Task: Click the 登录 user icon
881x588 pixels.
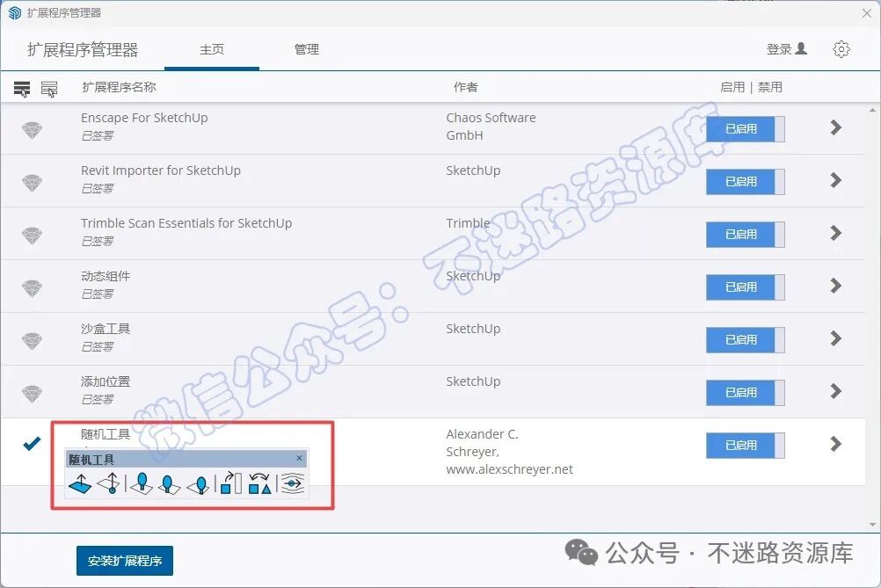Action: pyautogui.click(x=802, y=48)
